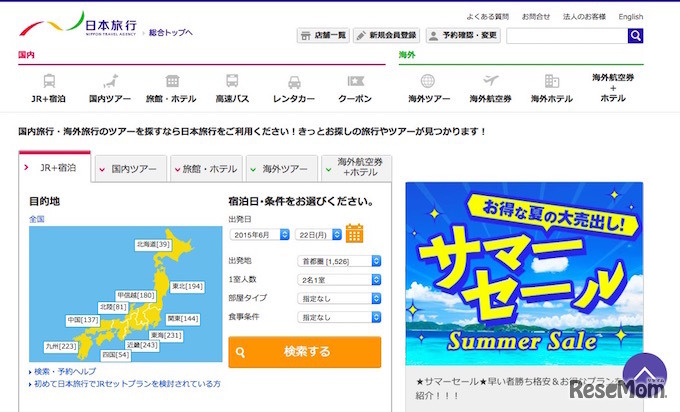This screenshot has width=680, height=412.
Task: Open the 出発地 首都圏 dropdown
Action: click(339, 262)
